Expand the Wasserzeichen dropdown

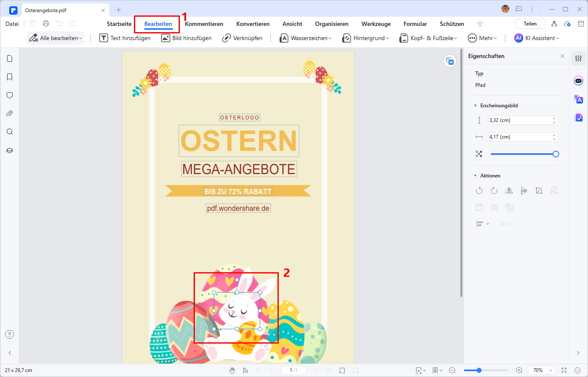tap(306, 38)
